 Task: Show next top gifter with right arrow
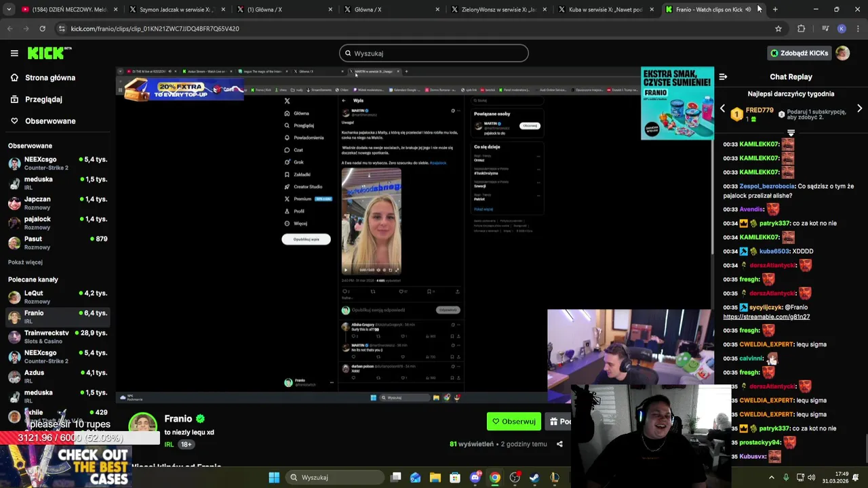pyautogui.click(x=859, y=108)
